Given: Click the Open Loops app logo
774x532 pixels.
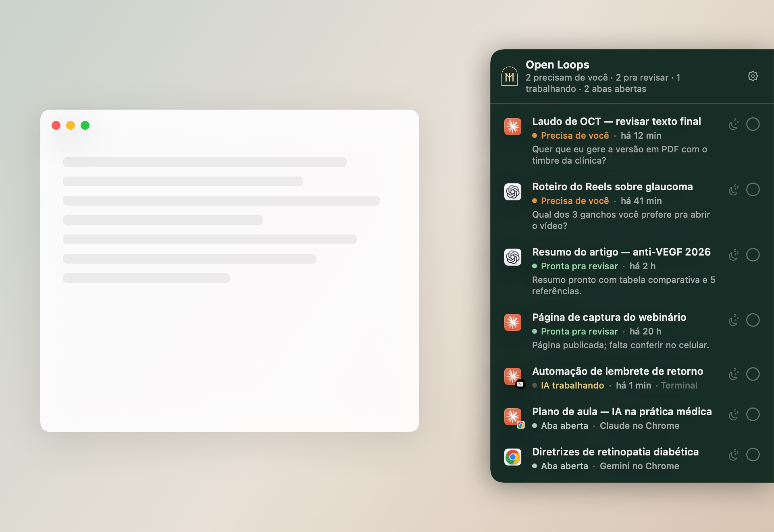Looking at the screenshot, I should [510, 76].
